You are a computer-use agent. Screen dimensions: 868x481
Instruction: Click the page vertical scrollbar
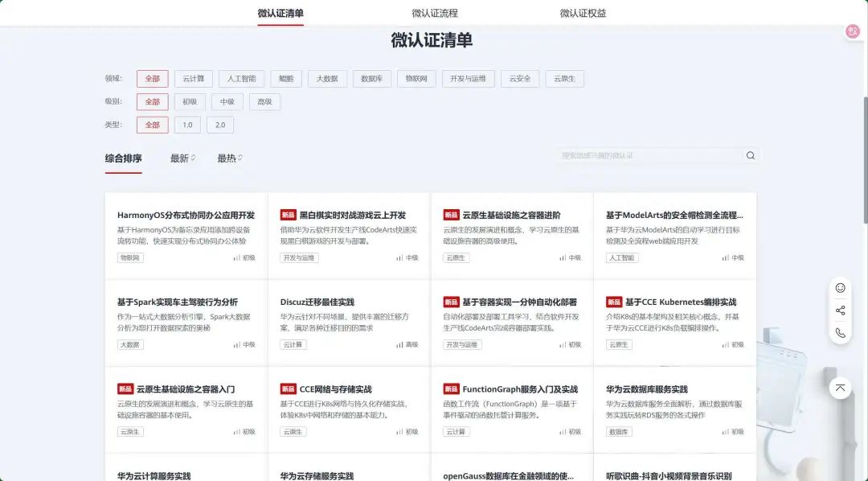(x=865, y=161)
